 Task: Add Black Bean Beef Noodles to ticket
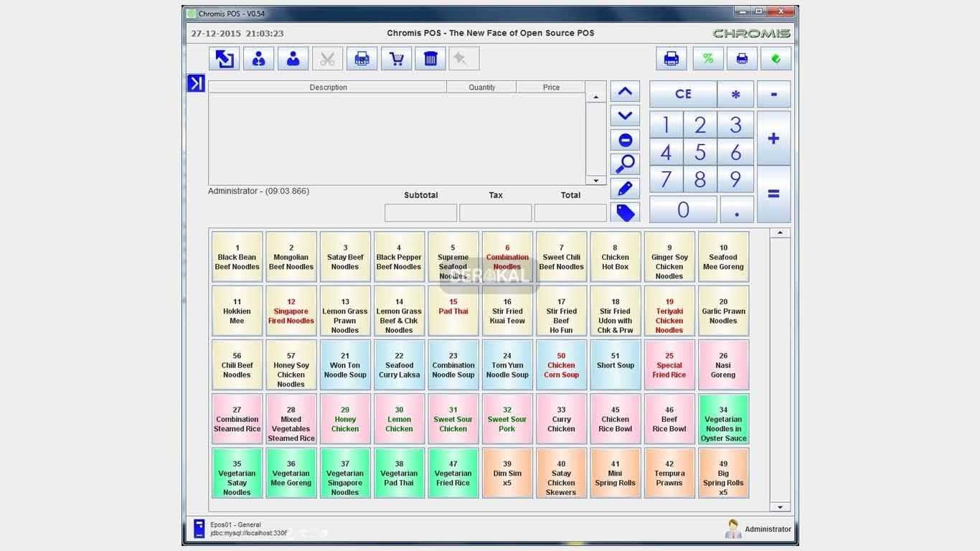(x=237, y=257)
